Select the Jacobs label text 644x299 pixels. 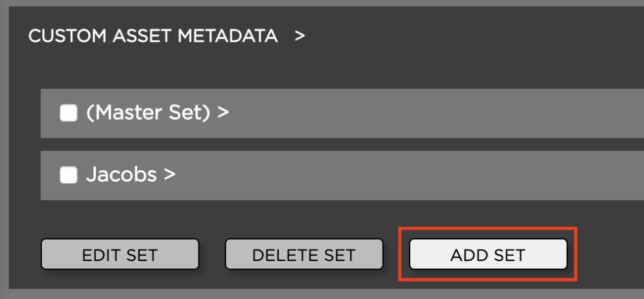(x=122, y=175)
